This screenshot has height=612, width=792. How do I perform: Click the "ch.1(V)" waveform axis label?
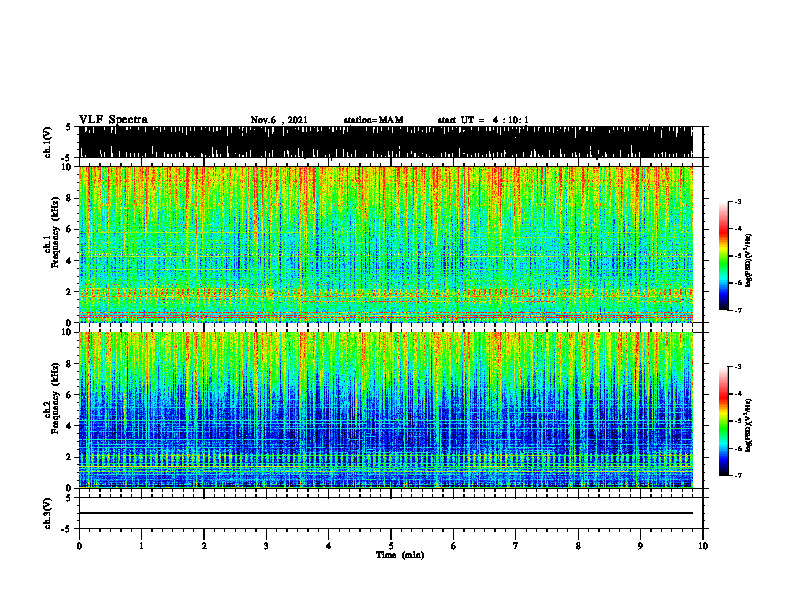tap(48, 142)
